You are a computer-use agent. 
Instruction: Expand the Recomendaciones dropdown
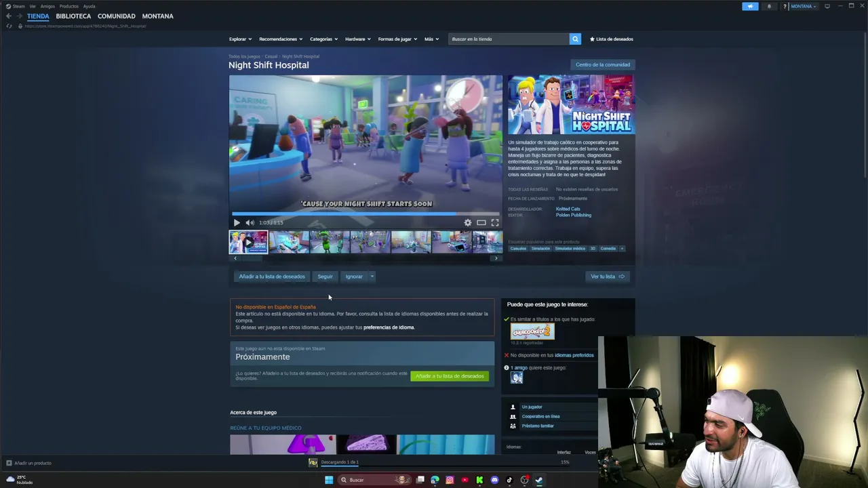pyautogui.click(x=281, y=39)
